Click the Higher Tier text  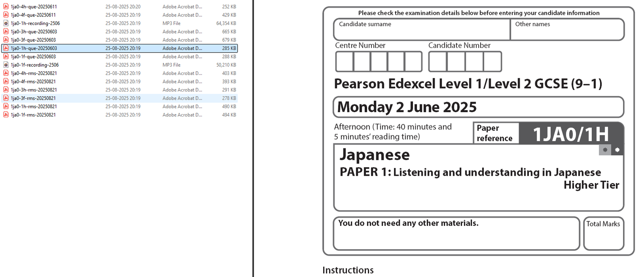point(591,185)
